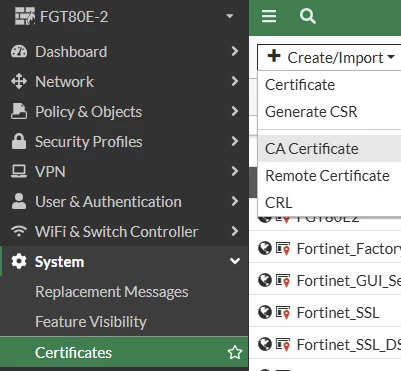
Task: Click the User & Authentication person icon
Action: [x=19, y=201]
